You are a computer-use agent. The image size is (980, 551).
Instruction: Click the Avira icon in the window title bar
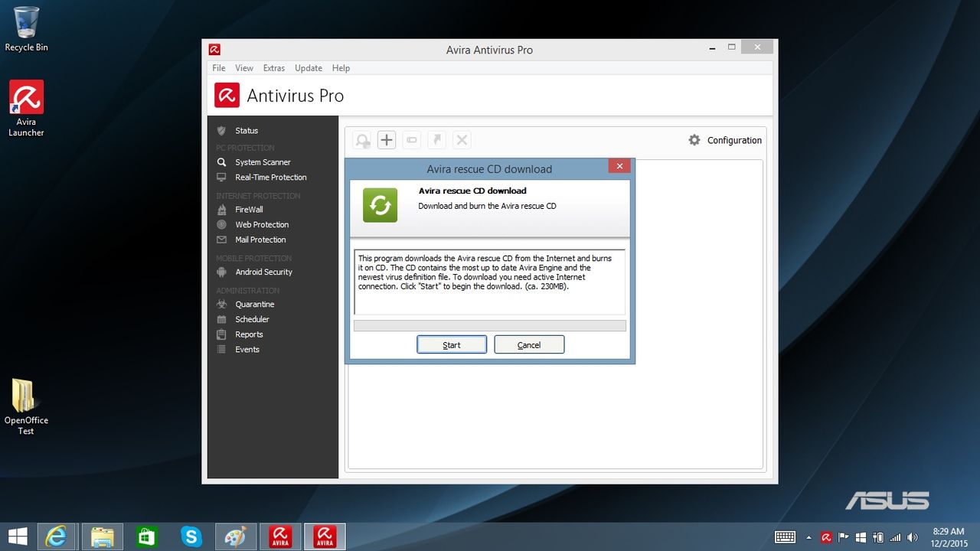coord(215,50)
